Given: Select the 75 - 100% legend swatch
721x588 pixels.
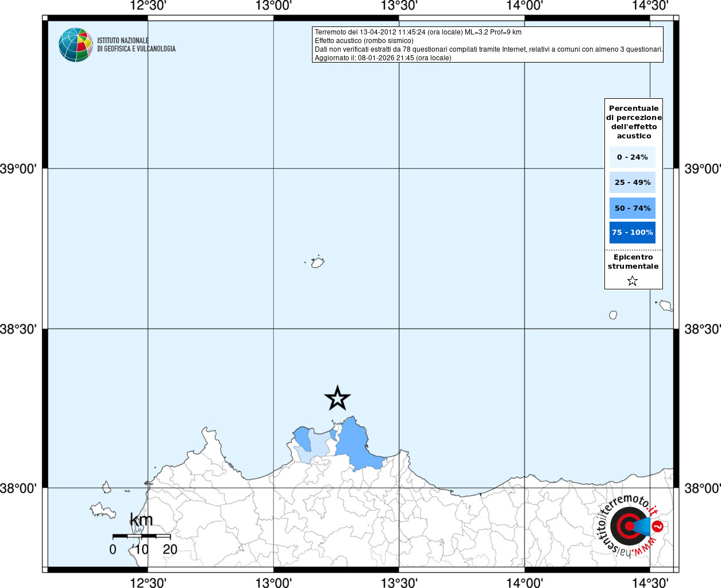Looking at the screenshot, I should 633,233.
